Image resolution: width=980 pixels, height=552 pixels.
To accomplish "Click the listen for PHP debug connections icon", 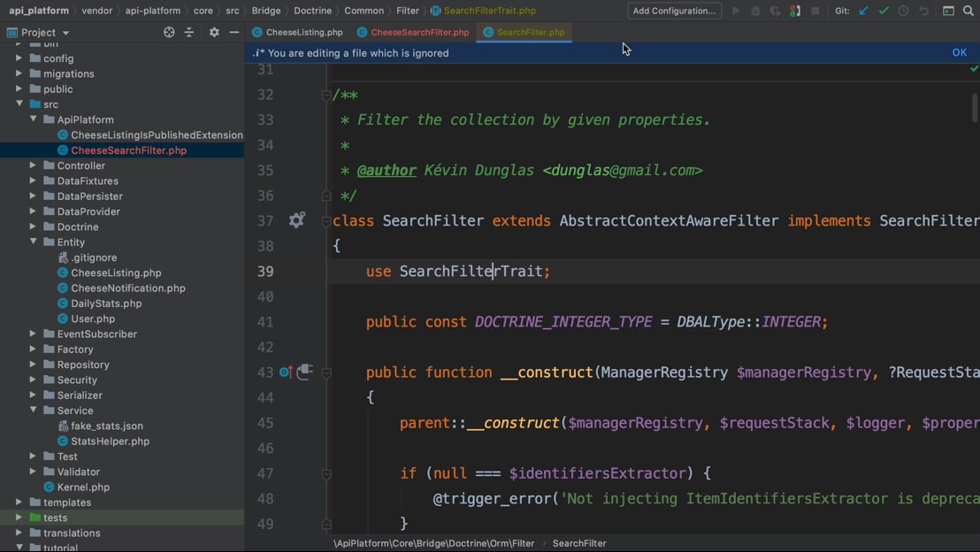I will click(795, 11).
